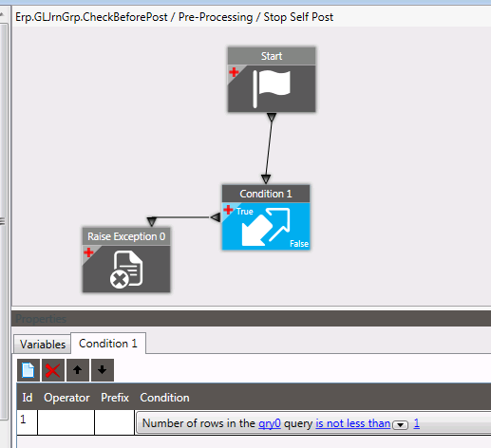The width and height of the screenshot is (491, 448).
Task: Delete the condition with red X button
Action: click(x=53, y=370)
